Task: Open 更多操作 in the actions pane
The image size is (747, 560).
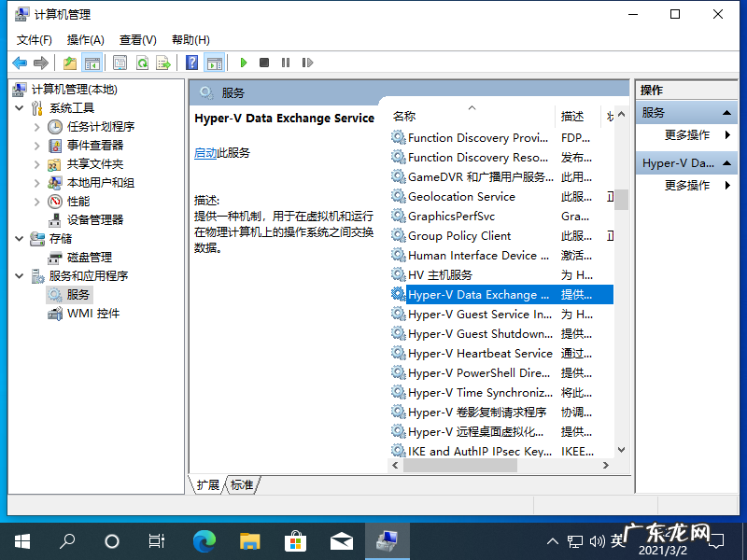Action: pos(689,136)
